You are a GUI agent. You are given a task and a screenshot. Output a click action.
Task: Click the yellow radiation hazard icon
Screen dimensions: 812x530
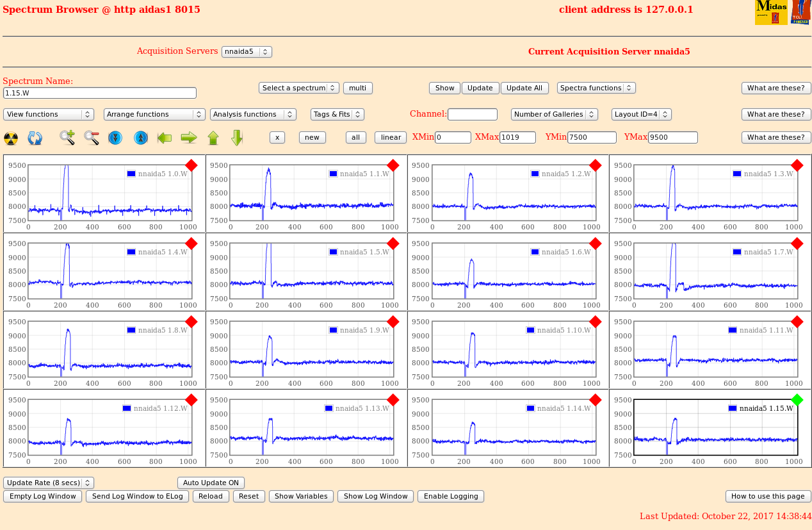(x=11, y=138)
